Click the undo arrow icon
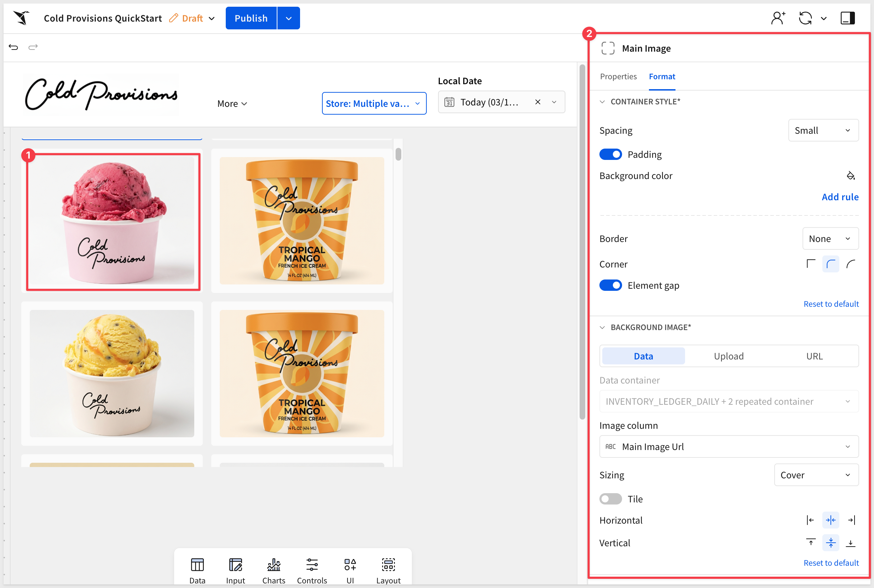This screenshot has width=874, height=588. (x=13, y=47)
